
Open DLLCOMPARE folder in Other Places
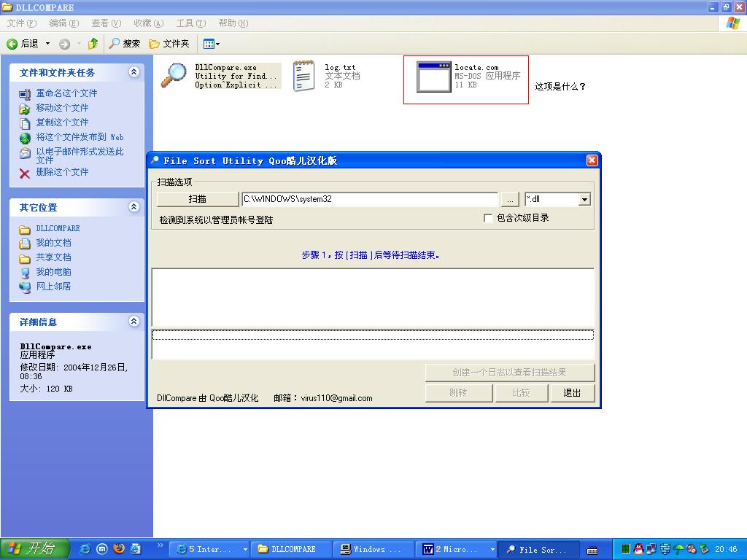click(58, 228)
